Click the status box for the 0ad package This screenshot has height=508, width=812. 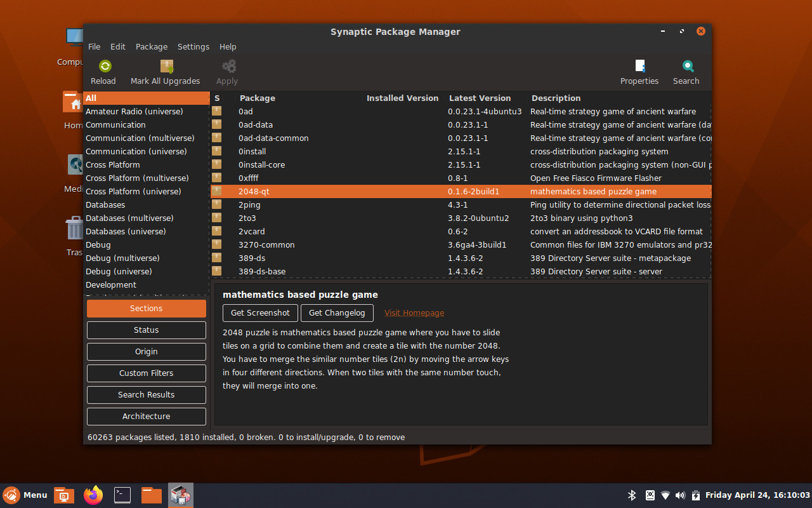click(217, 111)
